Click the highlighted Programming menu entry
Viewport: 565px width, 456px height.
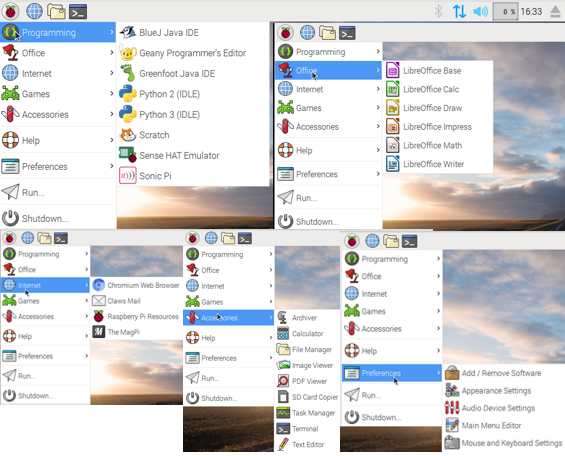pos(58,32)
